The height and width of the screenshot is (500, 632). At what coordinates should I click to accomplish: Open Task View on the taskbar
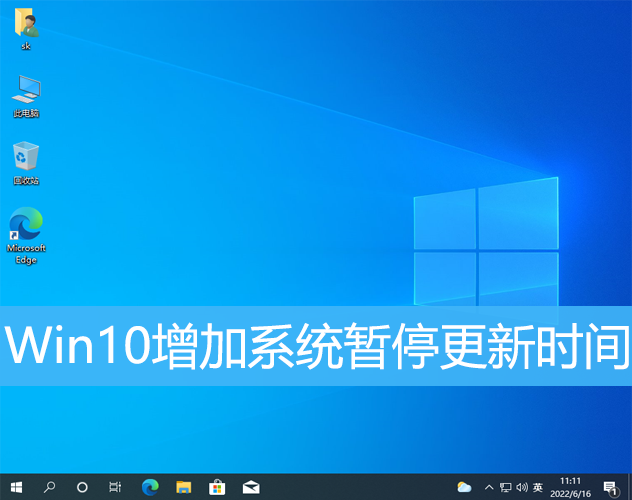pyautogui.click(x=115, y=487)
